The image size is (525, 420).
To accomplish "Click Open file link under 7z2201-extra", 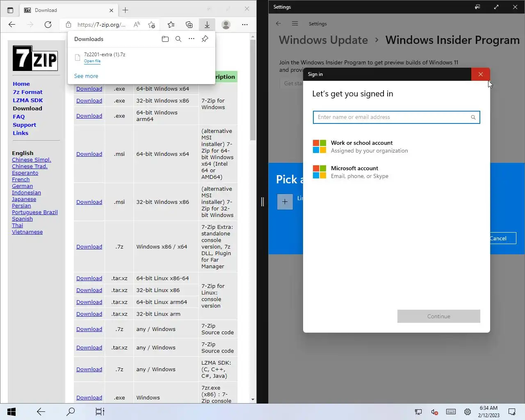I will pos(92,61).
